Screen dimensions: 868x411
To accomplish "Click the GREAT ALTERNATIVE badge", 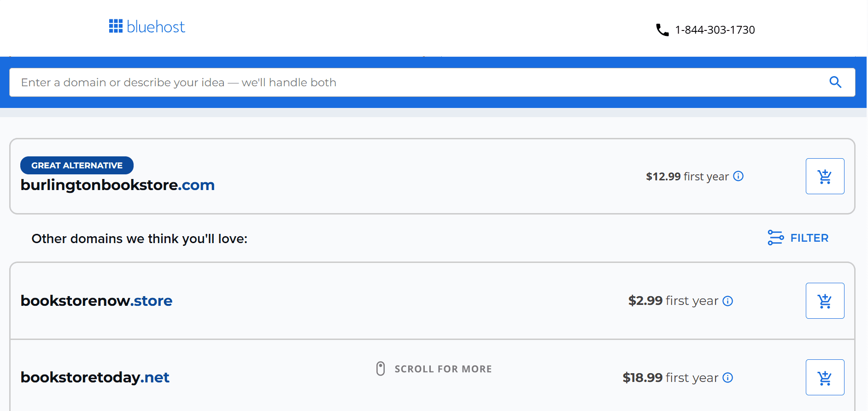I will point(76,165).
